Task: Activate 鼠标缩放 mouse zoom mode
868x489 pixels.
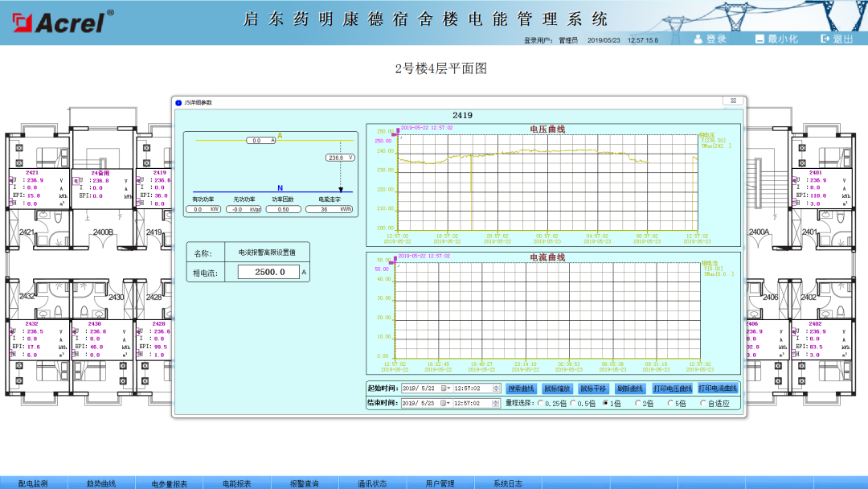Action: (556, 388)
